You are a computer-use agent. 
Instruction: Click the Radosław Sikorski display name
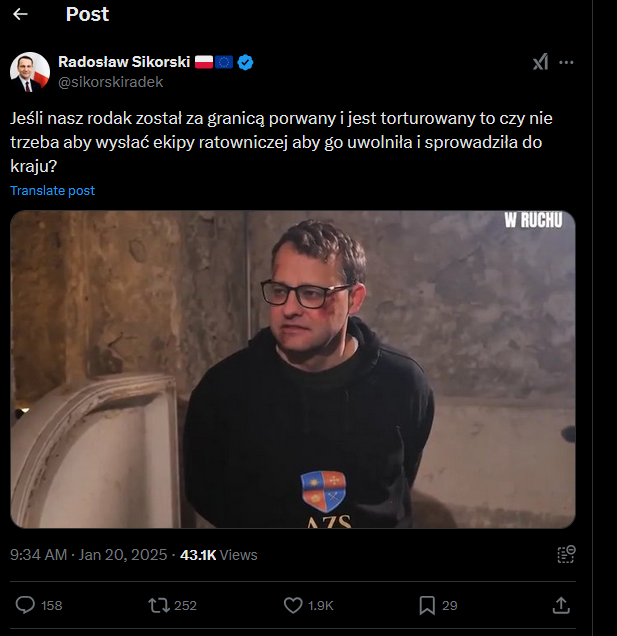123,63
